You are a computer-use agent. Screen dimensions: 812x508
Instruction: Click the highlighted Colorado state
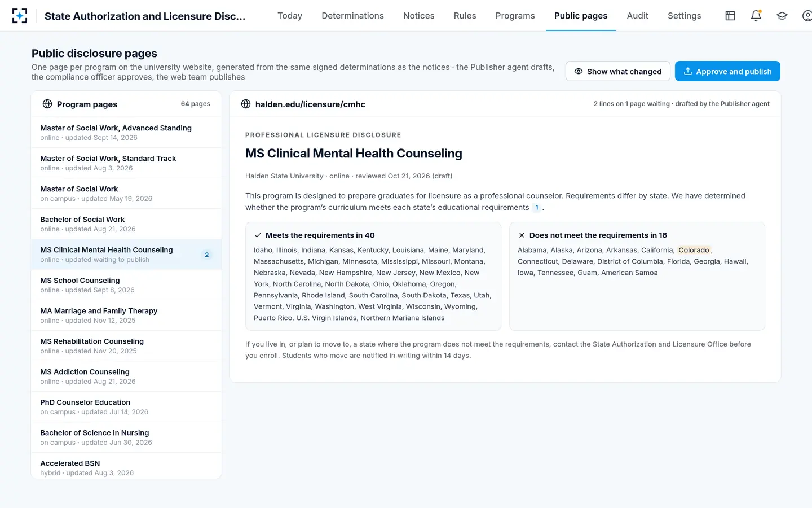(694, 250)
